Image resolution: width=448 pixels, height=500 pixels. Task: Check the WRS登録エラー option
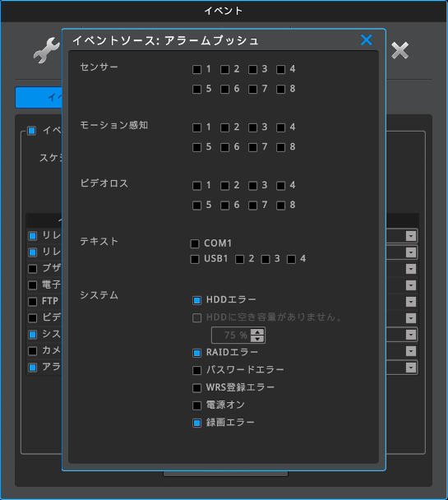click(x=197, y=388)
